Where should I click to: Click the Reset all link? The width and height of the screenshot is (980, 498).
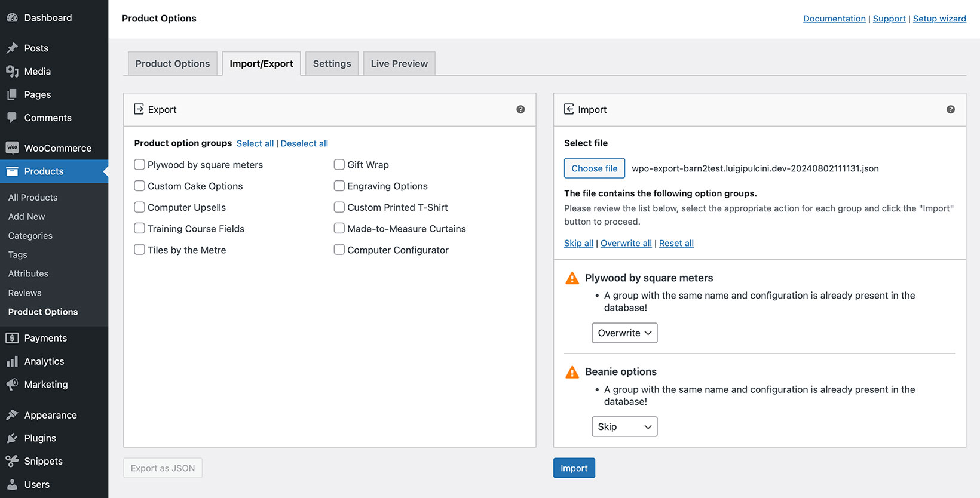pos(676,243)
